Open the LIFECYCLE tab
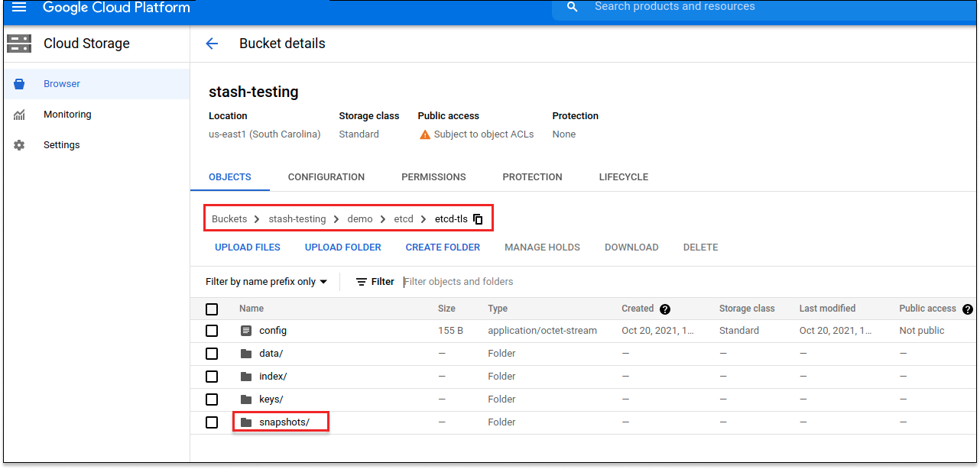The width and height of the screenshot is (980, 469). click(623, 177)
